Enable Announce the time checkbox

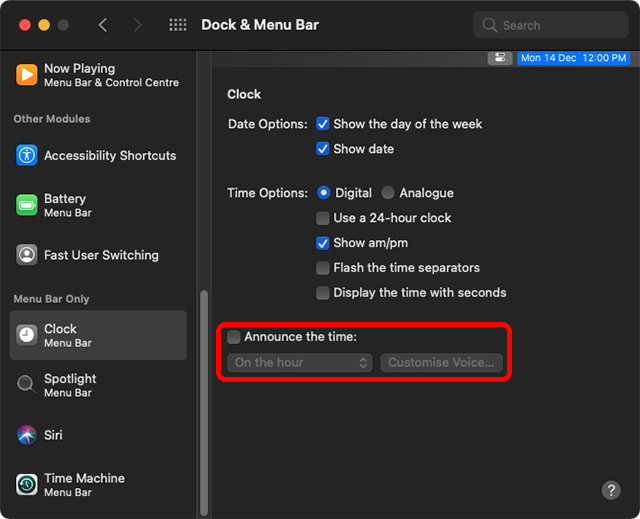(233, 337)
